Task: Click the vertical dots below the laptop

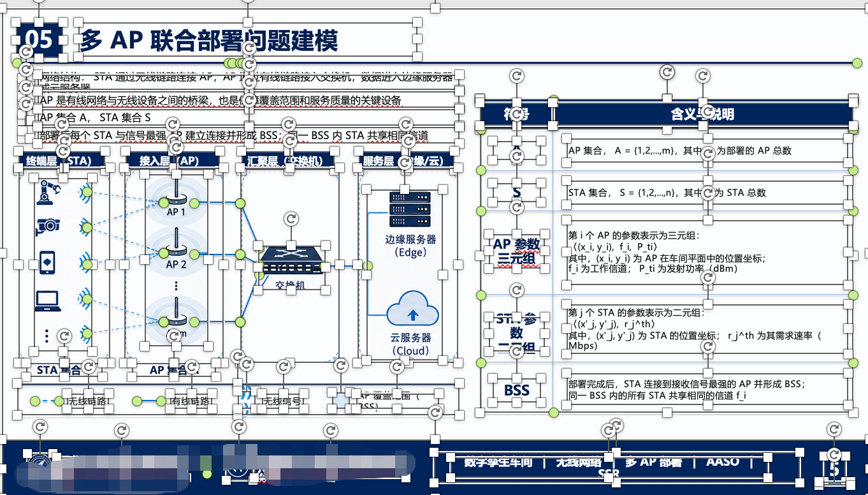Action: (47, 336)
